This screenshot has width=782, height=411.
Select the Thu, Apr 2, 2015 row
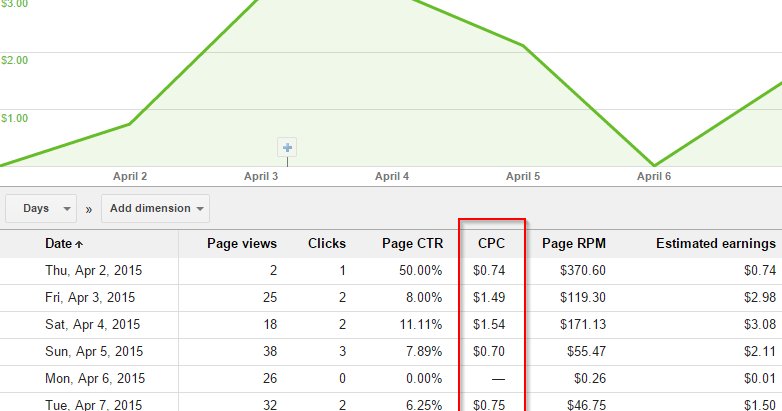point(91,270)
